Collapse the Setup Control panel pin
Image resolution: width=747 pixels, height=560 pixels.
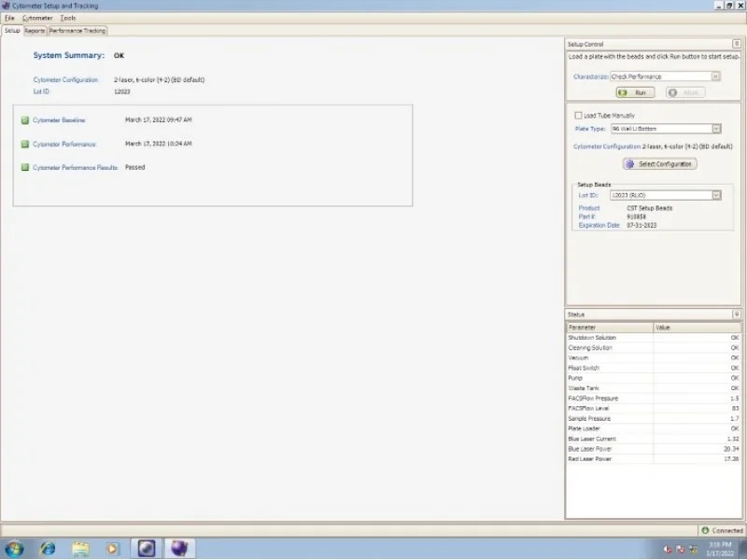736,44
